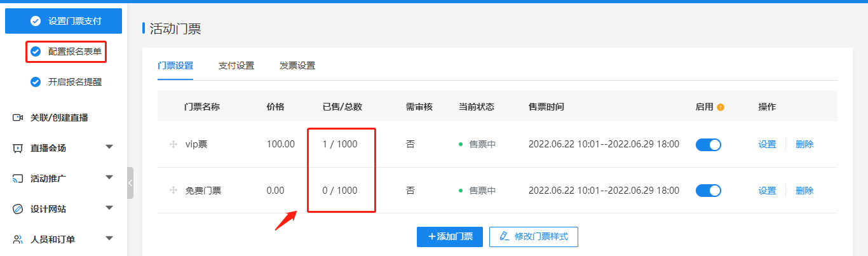
Task: Click the drag handle for vip票 row
Action: pyautogui.click(x=173, y=144)
